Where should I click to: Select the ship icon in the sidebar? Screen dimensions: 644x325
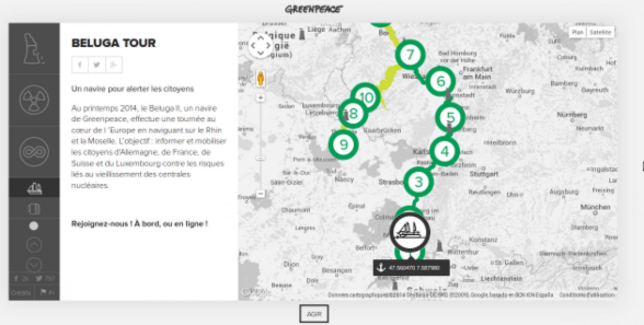(x=34, y=188)
